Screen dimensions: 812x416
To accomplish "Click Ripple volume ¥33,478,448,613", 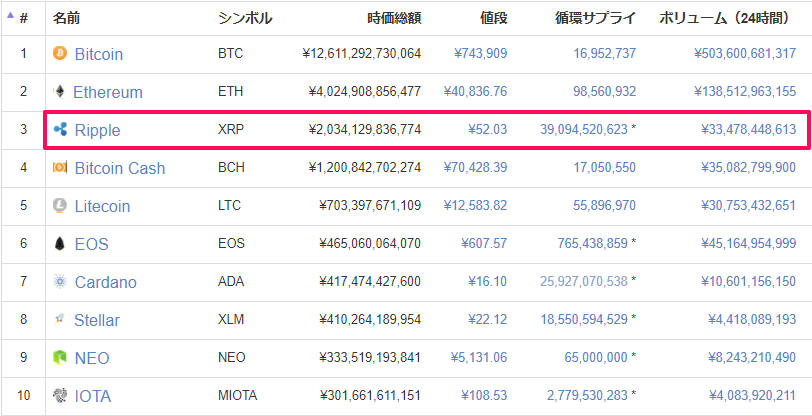I will tap(749, 130).
